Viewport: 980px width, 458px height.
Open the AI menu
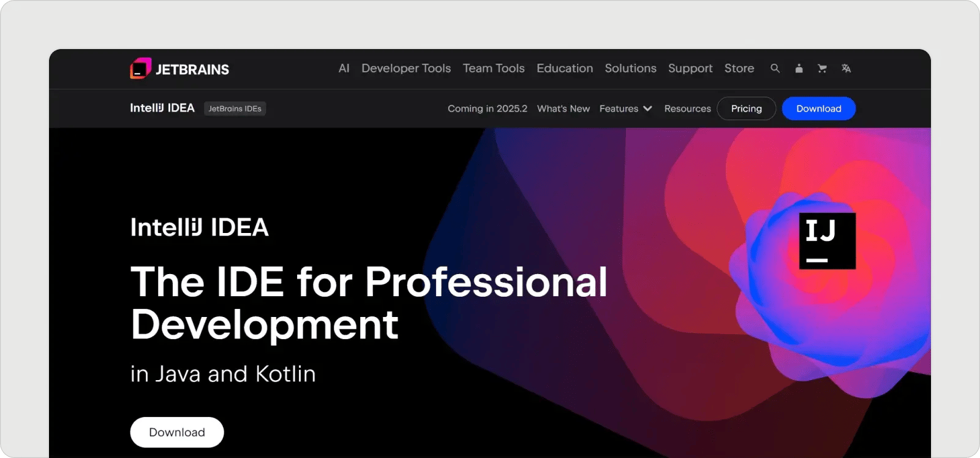(344, 69)
